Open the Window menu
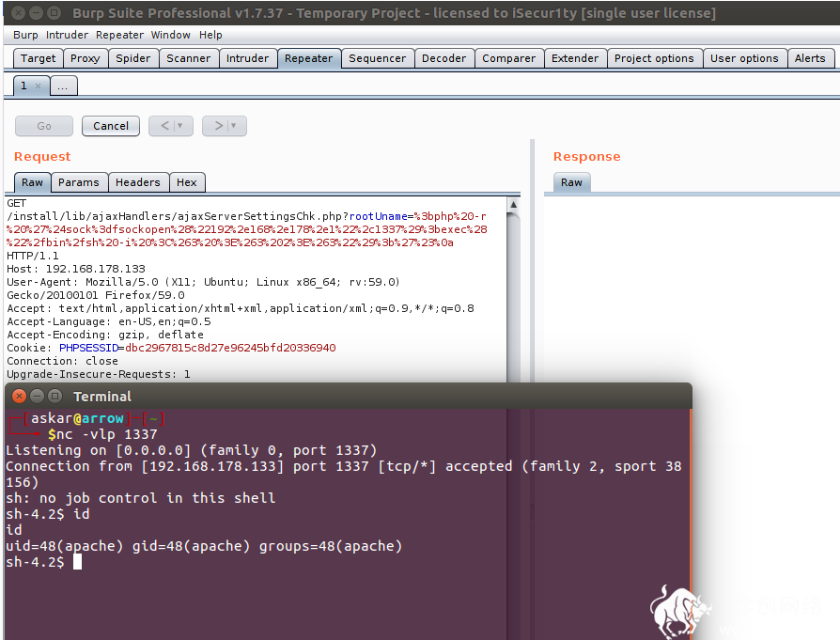Viewport: 840px width, 640px height. 170,35
